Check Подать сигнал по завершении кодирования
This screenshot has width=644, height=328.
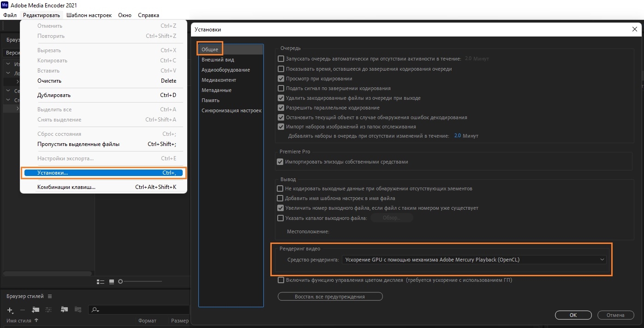[280, 88]
